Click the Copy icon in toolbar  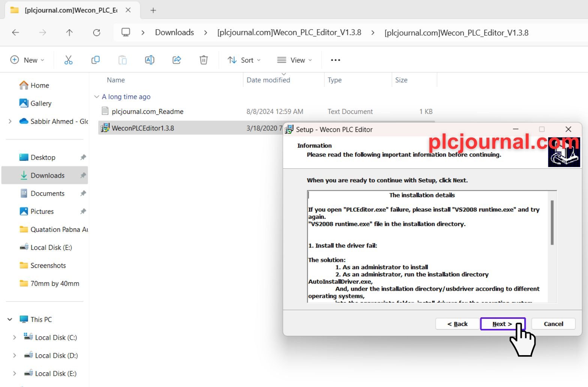pyautogui.click(x=96, y=60)
